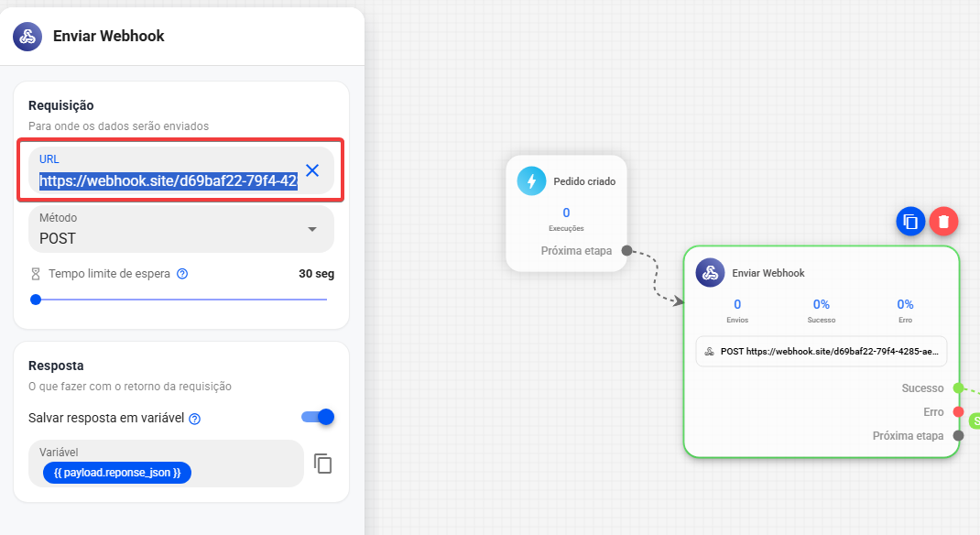Screen dimensions: 980x535
Task: Click the webhook icon in the panel header
Action: click(x=27, y=37)
